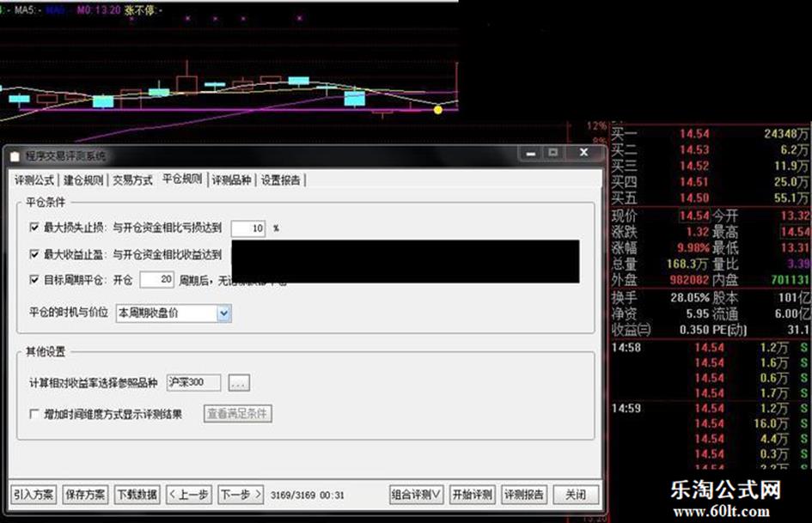
Task: Close the dialog with the title bar X
Action: click(583, 153)
